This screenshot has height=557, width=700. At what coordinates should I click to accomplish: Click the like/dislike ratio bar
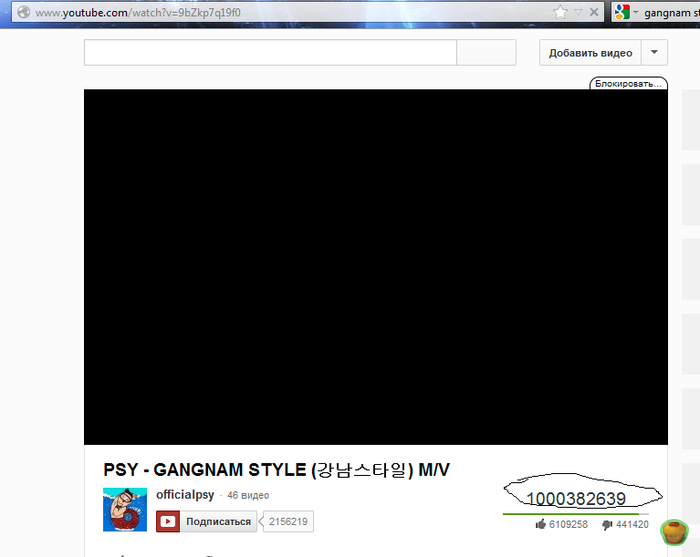pyautogui.click(x=576, y=514)
